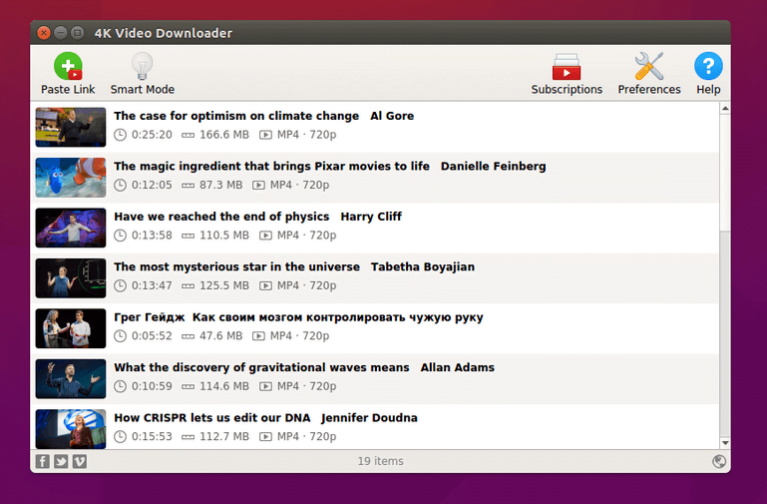This screenshot has height=504, width=767.
Task: Select Pixar movies video thumbnail
Action: click(x=70, y=178)
